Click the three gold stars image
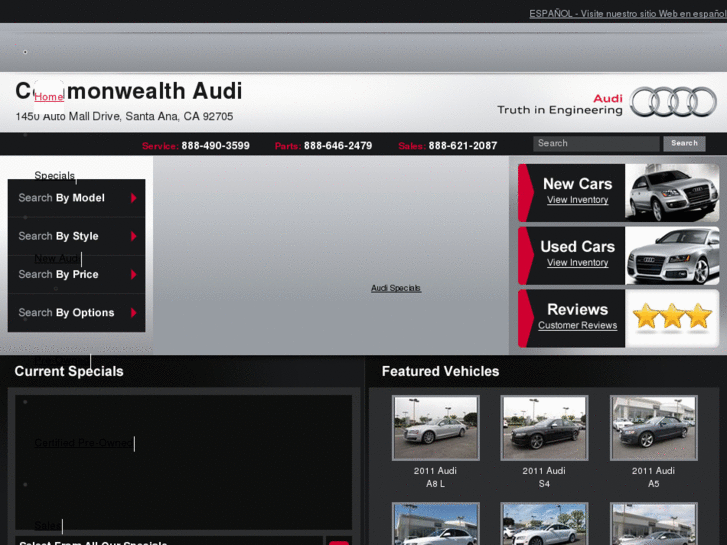The image size is (727, 545). point(672,318)
